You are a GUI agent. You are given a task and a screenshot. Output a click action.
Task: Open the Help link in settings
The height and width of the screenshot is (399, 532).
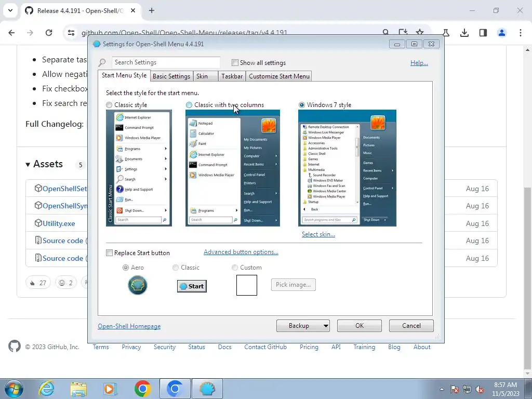click(x=419, y=63)
